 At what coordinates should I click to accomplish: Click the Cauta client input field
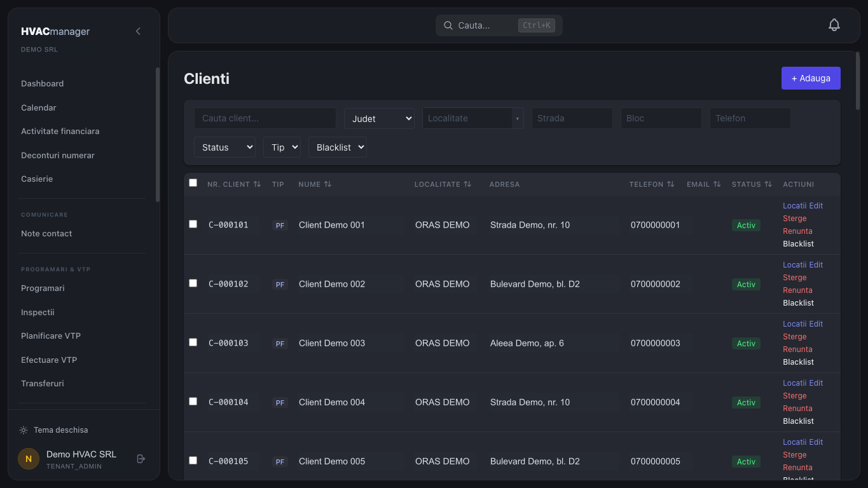pos(265,118)
